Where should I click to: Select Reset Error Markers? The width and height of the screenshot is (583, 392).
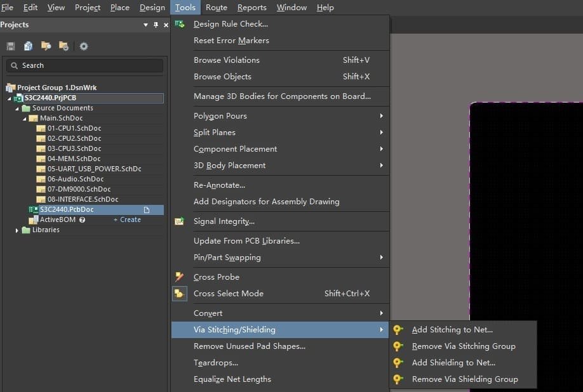click(x=280, y=41)
